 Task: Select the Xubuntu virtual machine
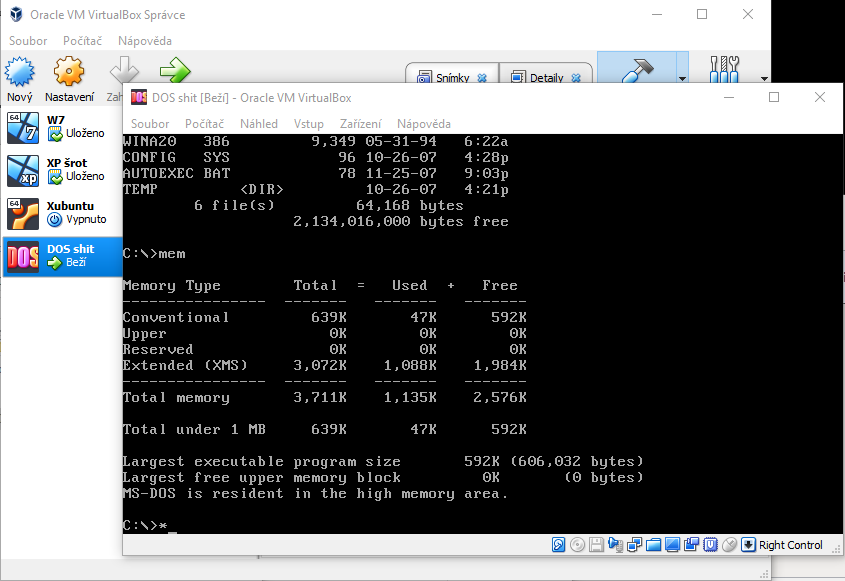[63, 214]
